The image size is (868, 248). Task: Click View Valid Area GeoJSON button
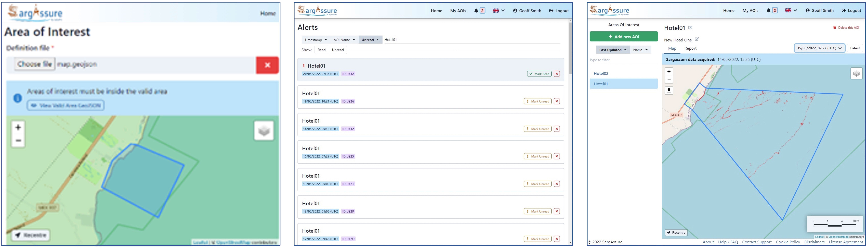coord(66,105)
